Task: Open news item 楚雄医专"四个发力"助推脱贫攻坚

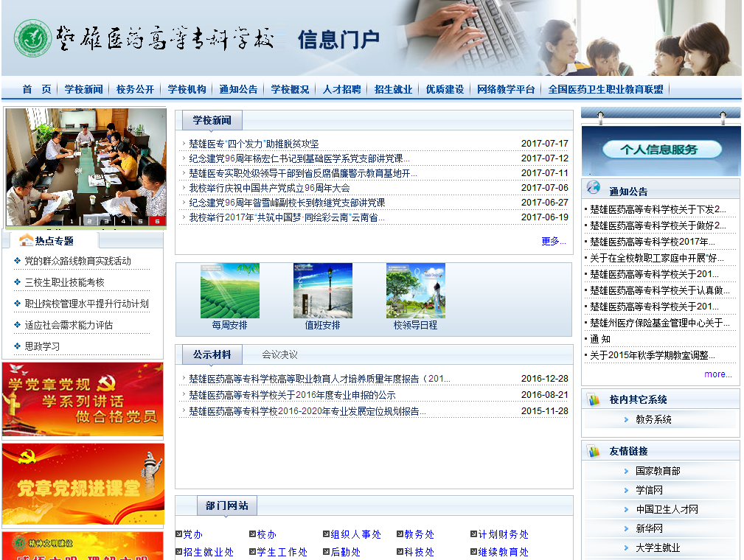Action: pos(254,144)
